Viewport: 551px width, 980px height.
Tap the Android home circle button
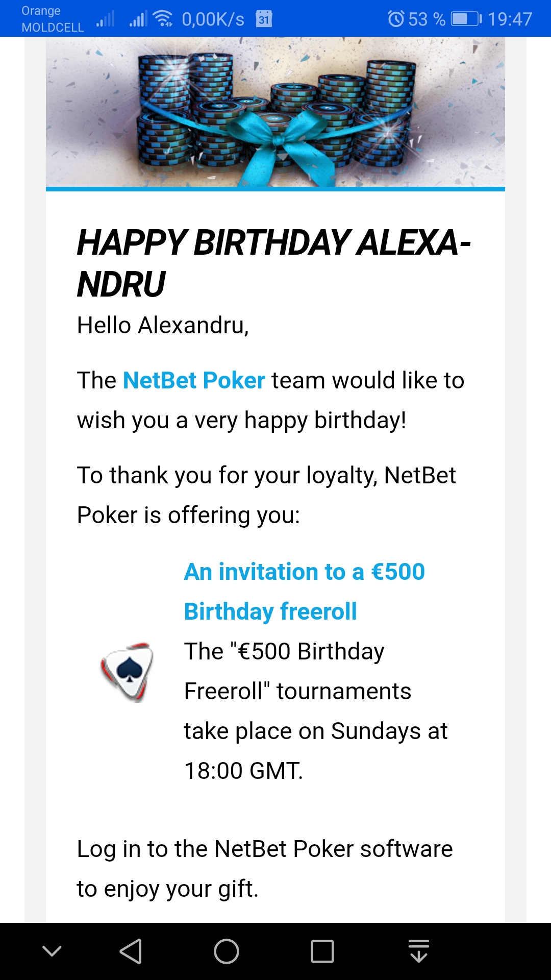pyautogui.click(x=227, y=951)
